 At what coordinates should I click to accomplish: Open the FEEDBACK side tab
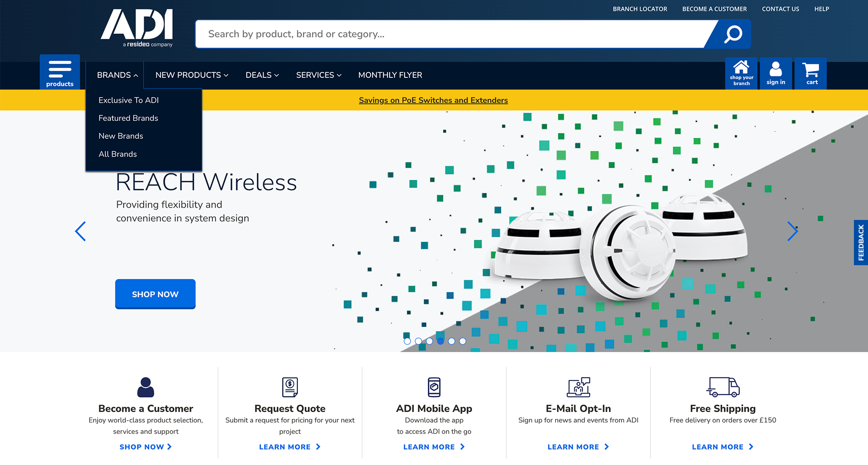tap(861, 242)
